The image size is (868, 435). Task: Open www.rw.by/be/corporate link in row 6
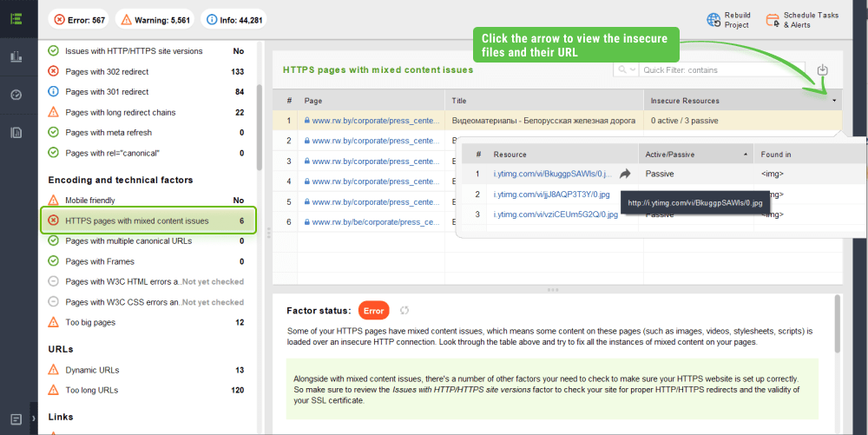pos(376,222)
